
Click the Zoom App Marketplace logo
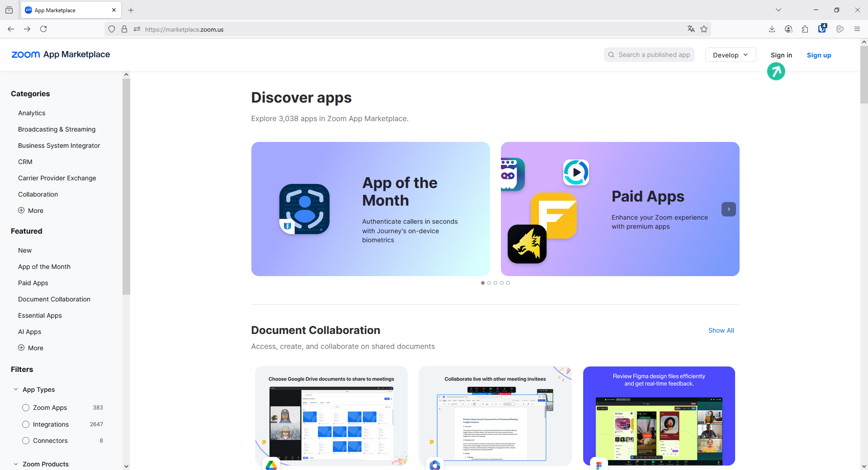(61, 55)
